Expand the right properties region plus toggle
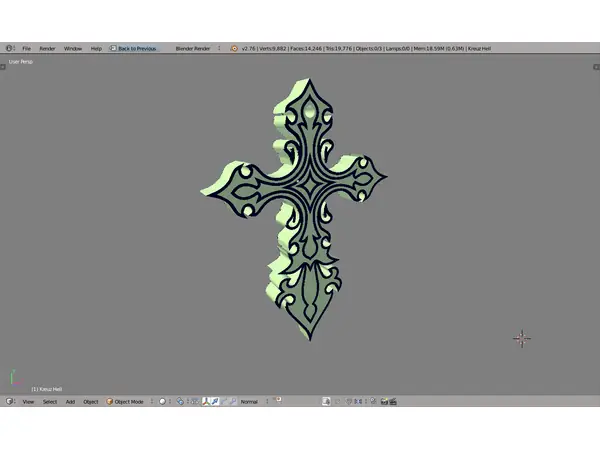The width and height of the screenshot is (600, 450). coord(596,67)
